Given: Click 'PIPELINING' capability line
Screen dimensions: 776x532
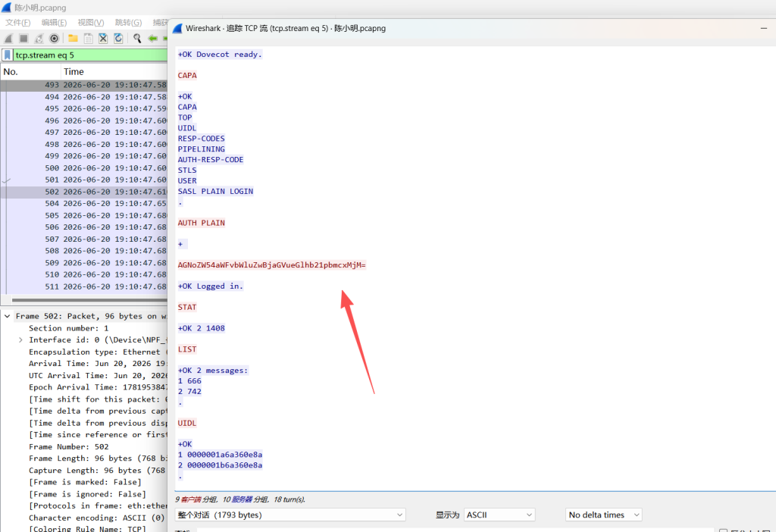Looking at the screenshot, I should (x=202, y=149).
